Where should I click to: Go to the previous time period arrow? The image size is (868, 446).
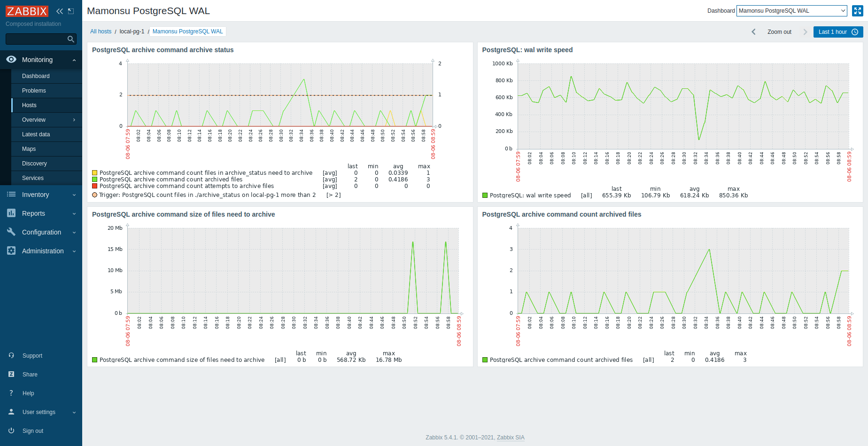click(x=753, y=31)
